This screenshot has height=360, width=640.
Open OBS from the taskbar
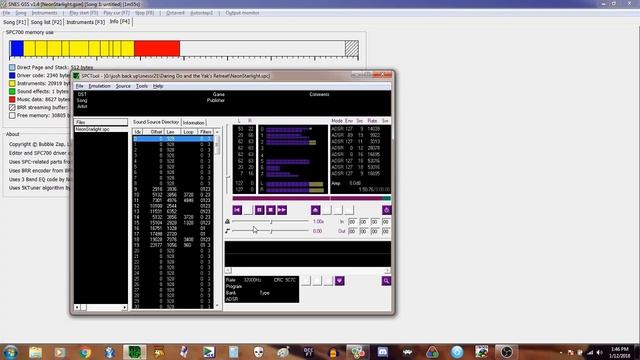506,352
